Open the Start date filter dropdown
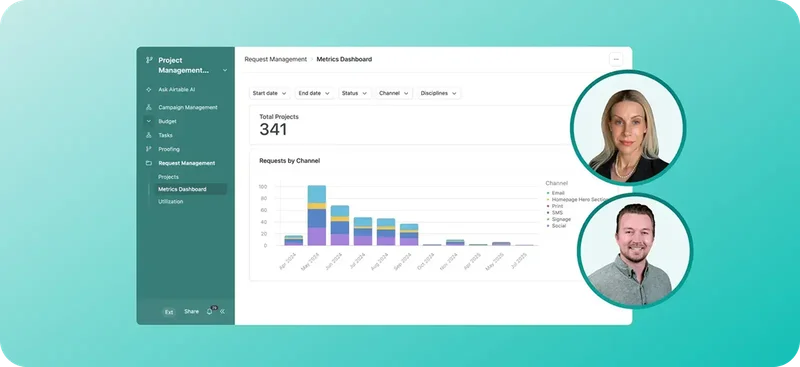 [269, 93]
